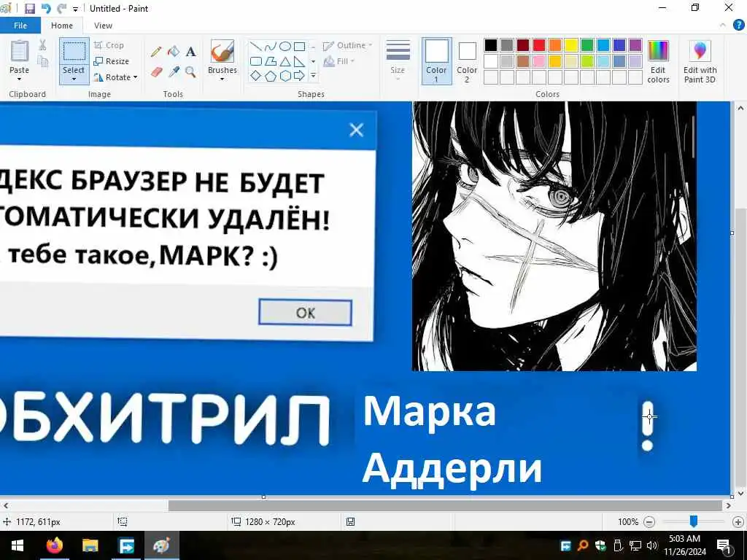Click the vertical scrollbar down arrow

(x=740, y=494)
